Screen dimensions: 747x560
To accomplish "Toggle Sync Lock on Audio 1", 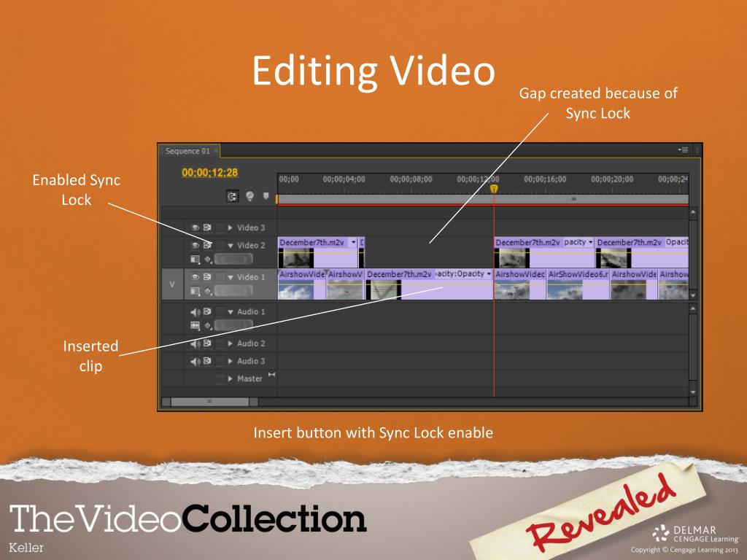I will tap(207, 311).
